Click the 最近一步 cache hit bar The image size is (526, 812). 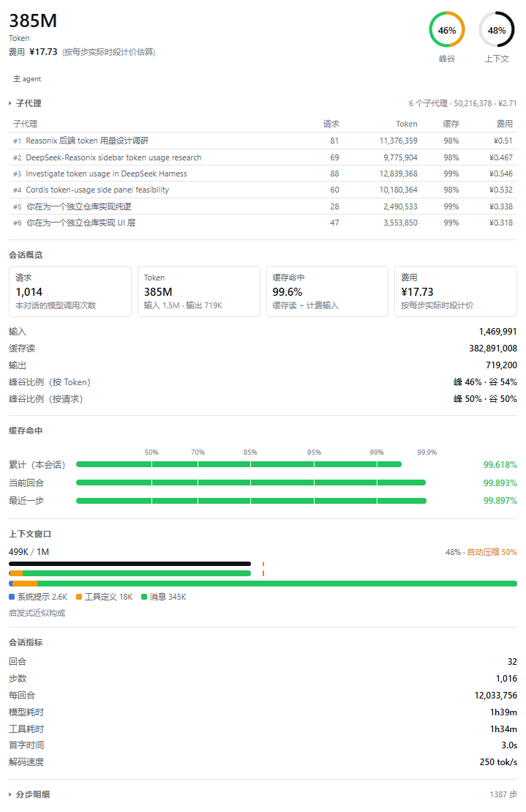click(x=252, y=501)
